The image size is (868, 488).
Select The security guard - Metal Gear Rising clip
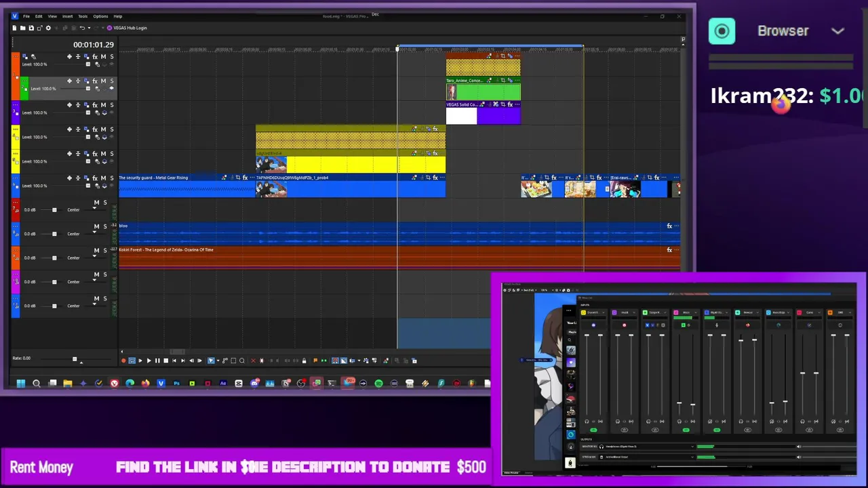click(187, 186)
